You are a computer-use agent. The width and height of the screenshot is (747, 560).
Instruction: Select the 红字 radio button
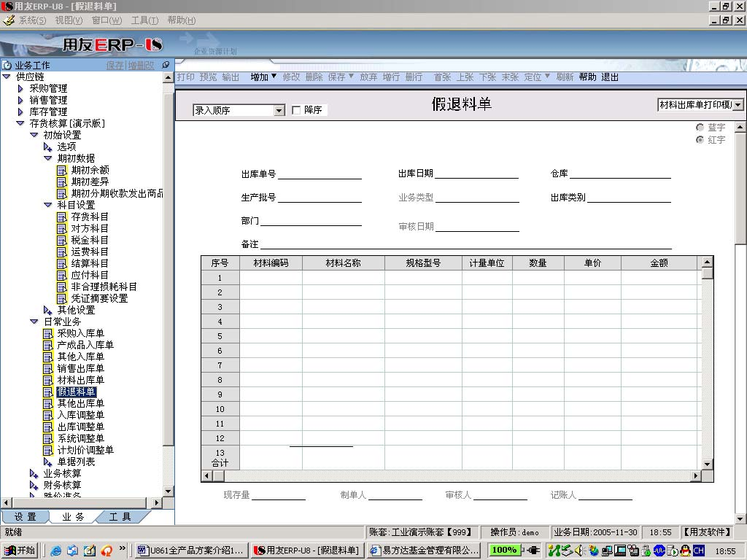point(700,139)
